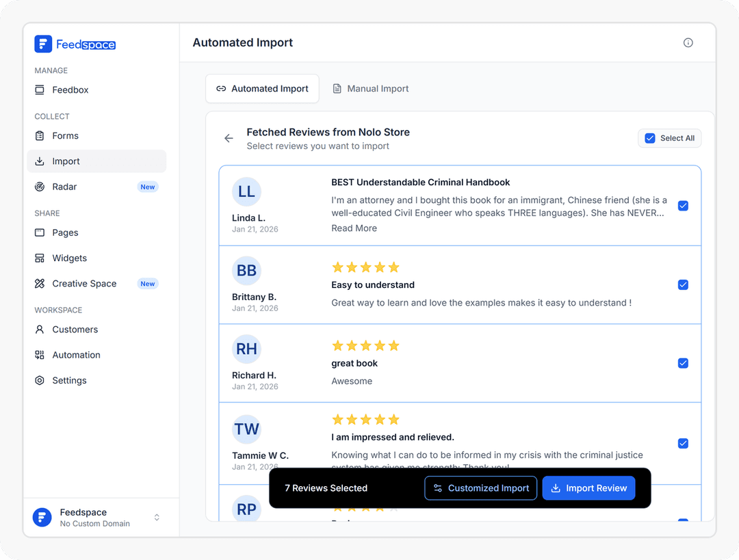Click the New badge next to Creative Space

tap(148, 284)
